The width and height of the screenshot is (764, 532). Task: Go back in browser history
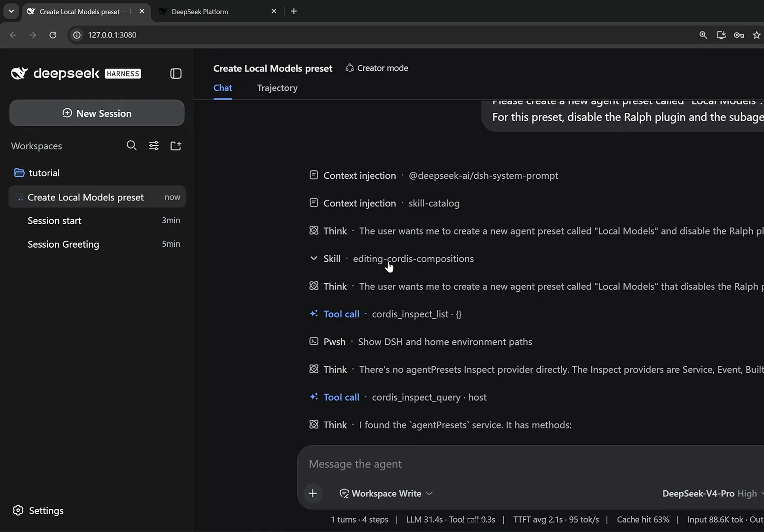tap(13, 35)
